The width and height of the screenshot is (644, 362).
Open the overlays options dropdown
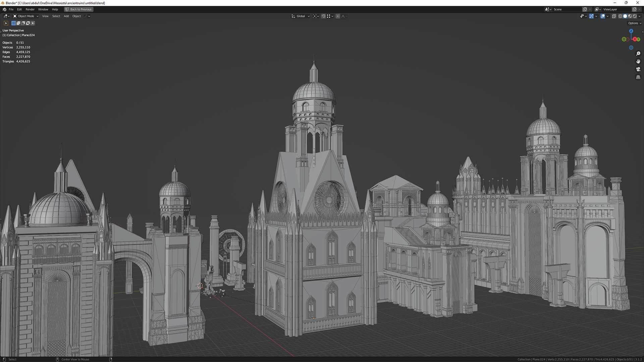pyautogui.click(x=607, y=16)
